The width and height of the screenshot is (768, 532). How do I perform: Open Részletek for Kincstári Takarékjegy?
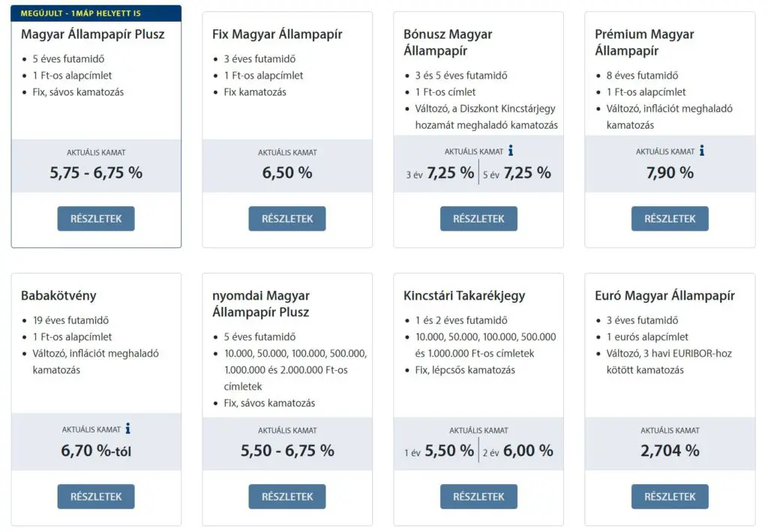pos(478,496)
